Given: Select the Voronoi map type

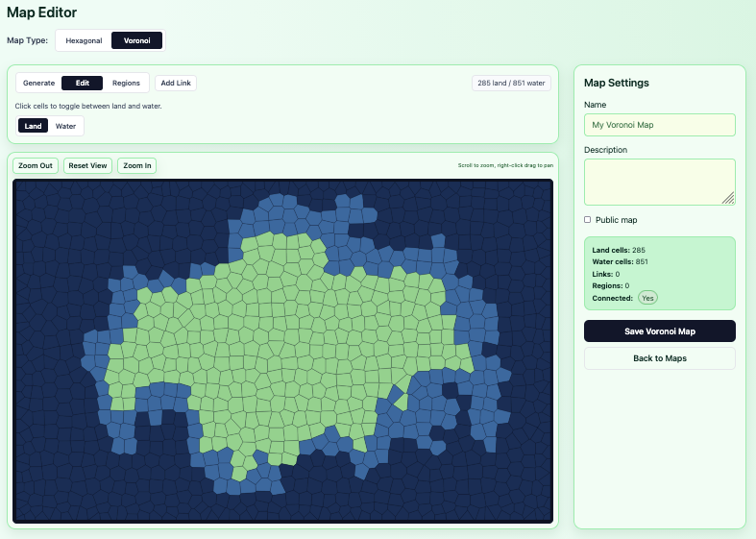Looking at the screenshot, I should [136, 40].
